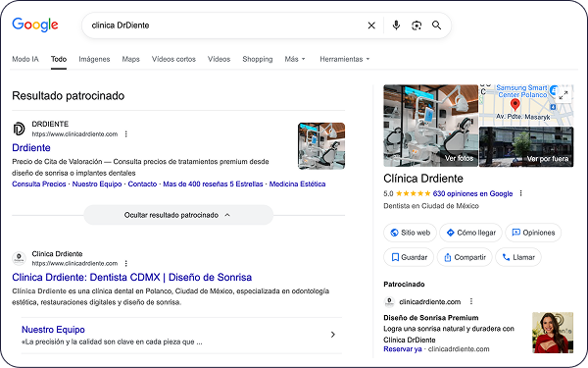
Task: Collapse with Ocultar resultado patrocinado button
Action: coord(178,215)
